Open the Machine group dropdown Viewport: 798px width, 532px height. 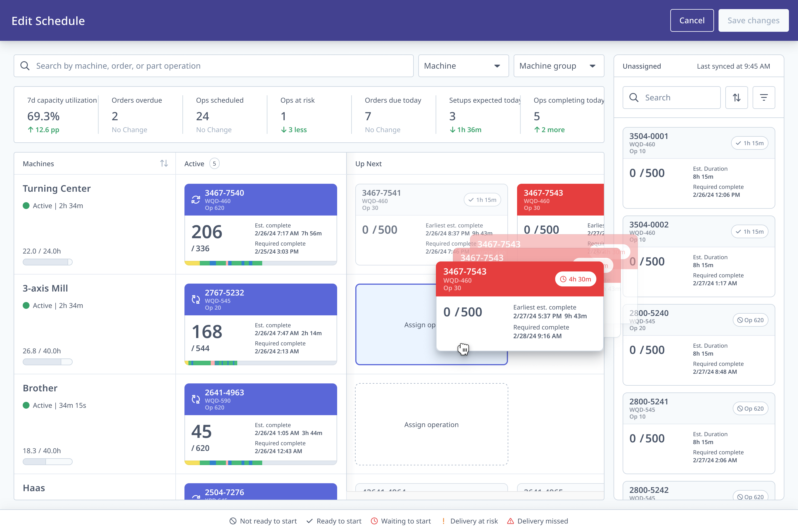(559, 66)
